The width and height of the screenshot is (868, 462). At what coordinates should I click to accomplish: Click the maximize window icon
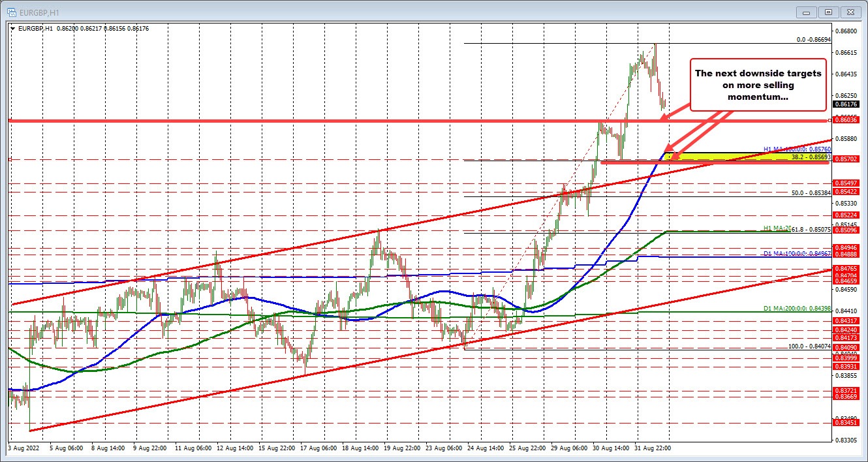[828, 12]
